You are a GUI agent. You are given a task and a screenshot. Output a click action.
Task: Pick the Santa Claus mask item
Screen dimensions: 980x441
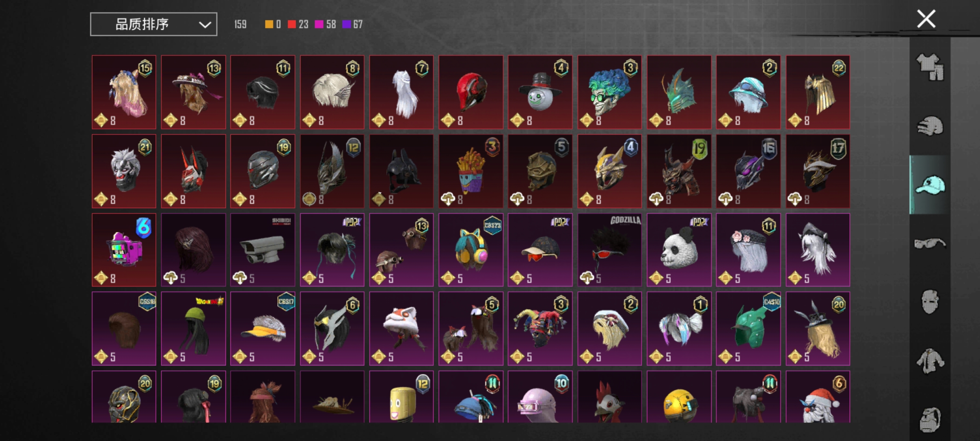[818, 397]
